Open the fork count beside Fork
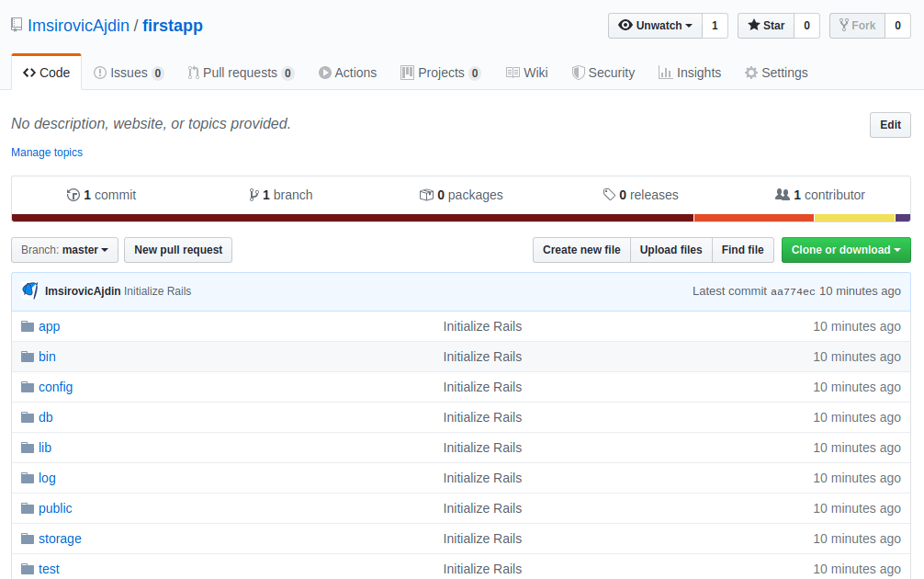 [x=897, y=26]
